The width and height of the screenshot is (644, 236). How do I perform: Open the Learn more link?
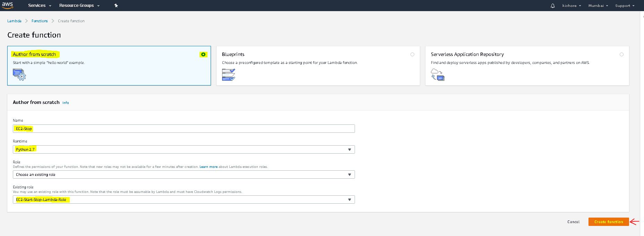coord(209,167)
